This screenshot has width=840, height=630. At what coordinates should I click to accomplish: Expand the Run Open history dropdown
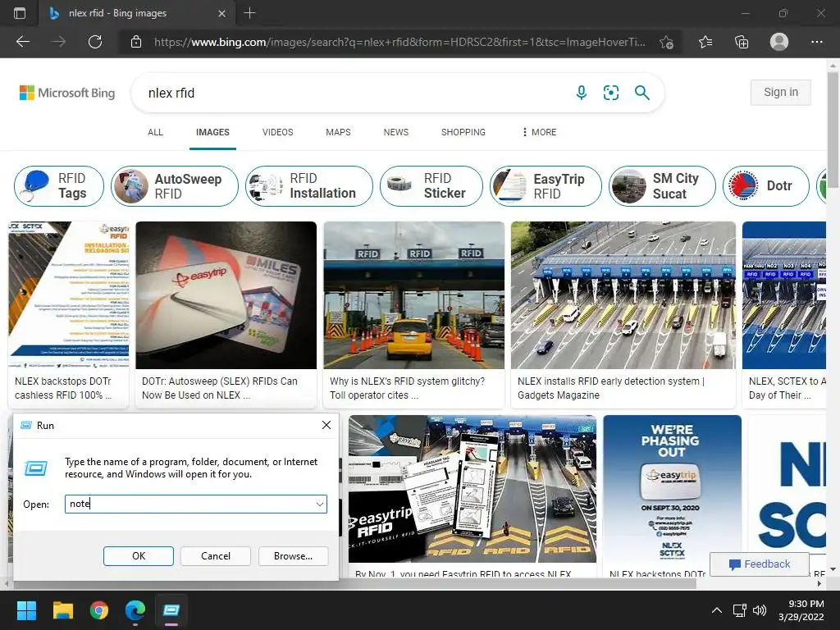pos(320,504)
